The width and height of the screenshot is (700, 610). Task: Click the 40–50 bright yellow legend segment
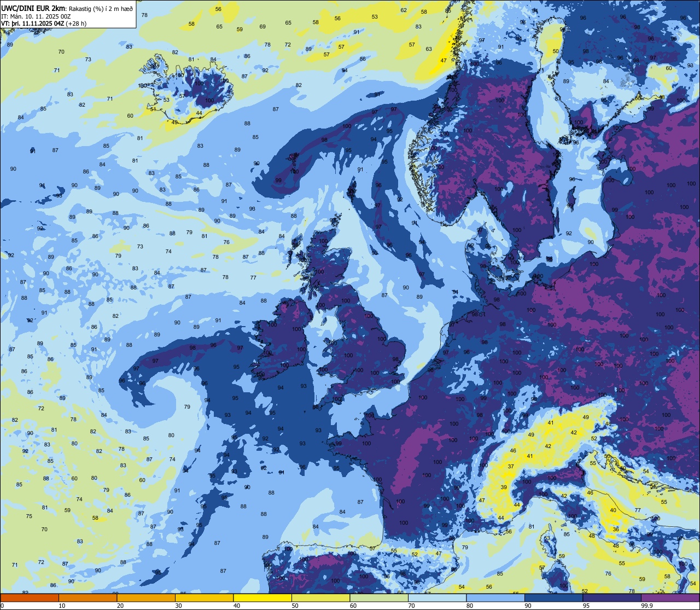[262, 597]
